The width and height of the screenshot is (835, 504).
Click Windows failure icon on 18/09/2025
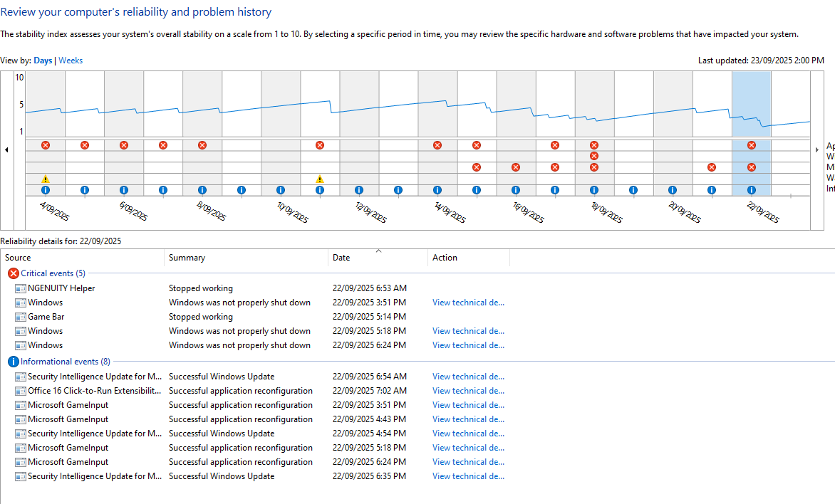tap(593, 156)
